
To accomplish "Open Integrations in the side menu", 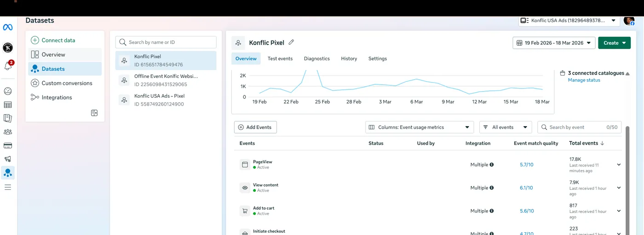I will click(65, 97).
